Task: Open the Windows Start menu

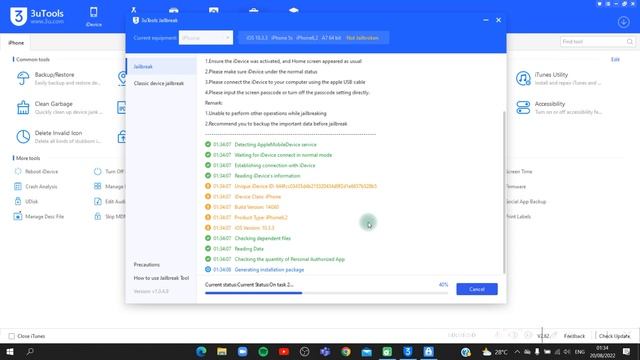Action: pyautogui.click(x=10, y=351)
